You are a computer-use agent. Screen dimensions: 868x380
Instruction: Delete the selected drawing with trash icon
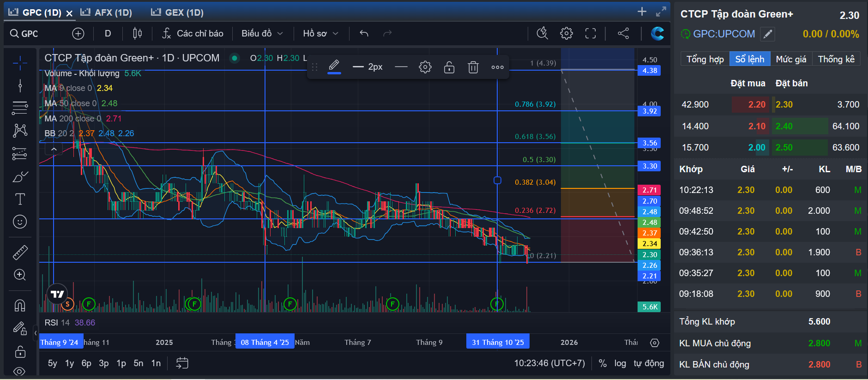tap(473, 67)
